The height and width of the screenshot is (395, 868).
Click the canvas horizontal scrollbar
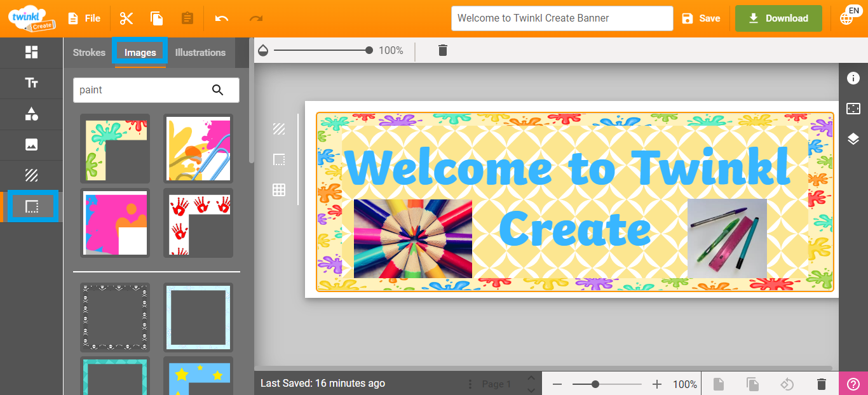[x=543, y=368]
